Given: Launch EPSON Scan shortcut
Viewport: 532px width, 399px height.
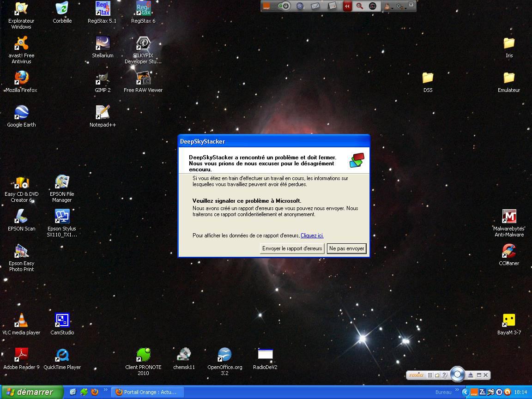Looking at the screenshot, I should click(x=21, y=220).
